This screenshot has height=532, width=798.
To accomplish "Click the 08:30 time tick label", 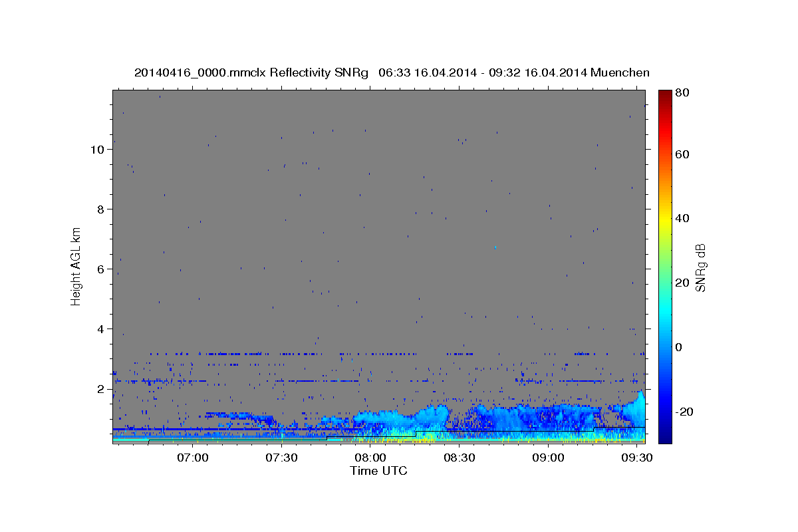I will click(459, 458).
